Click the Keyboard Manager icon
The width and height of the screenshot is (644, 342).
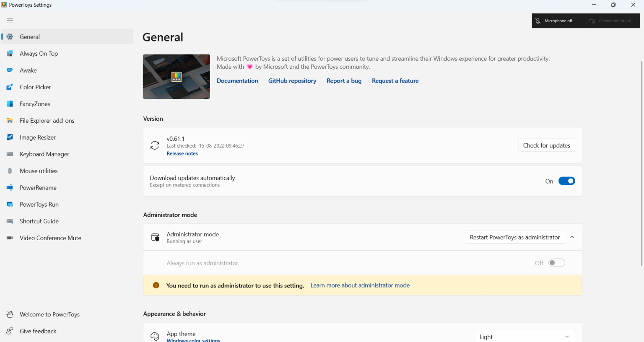(10, 154)
